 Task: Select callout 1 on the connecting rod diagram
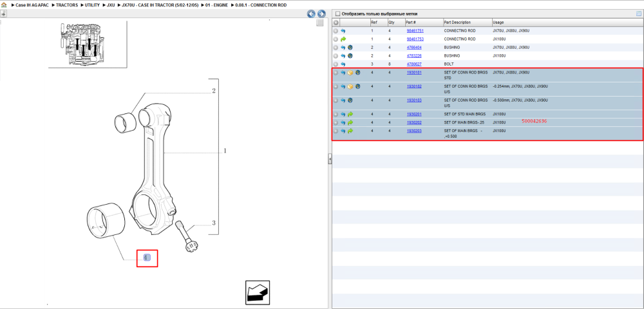tap(225, 151)
